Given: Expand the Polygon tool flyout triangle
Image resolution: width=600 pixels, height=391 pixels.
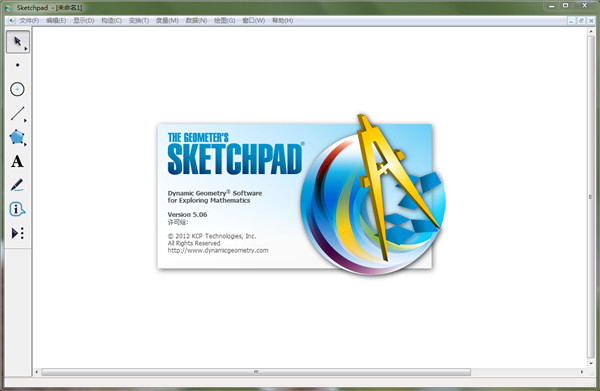Looking at the screenshot, I should tap(26, 145).
